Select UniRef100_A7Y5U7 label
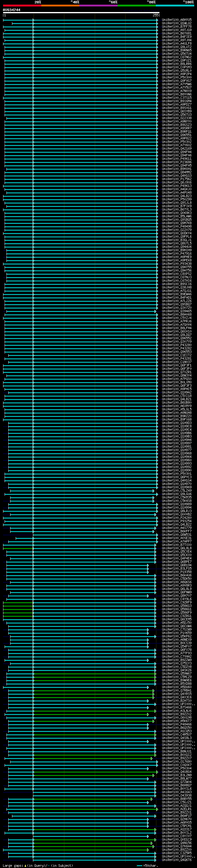This screenshot has width=197, height=868. (x=177, y=88)
